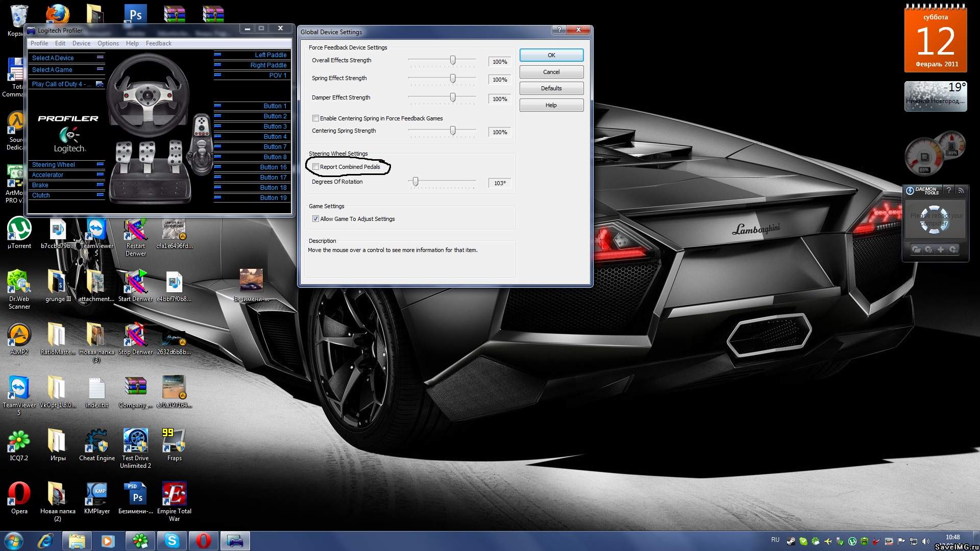Click the Daemon Tools gadget open-folder icon
This screenshot has height=551, width=980.
916,249
